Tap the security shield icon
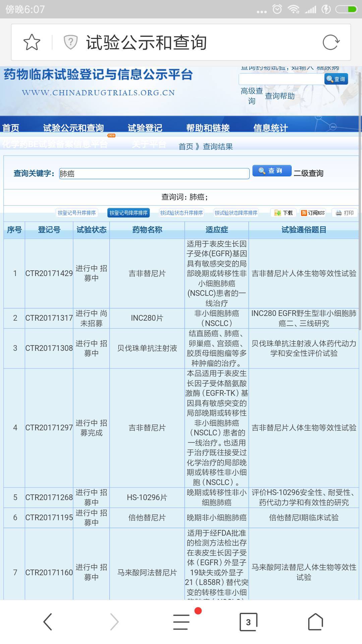This screenshot has height=644, width=362. pos(71,42)
